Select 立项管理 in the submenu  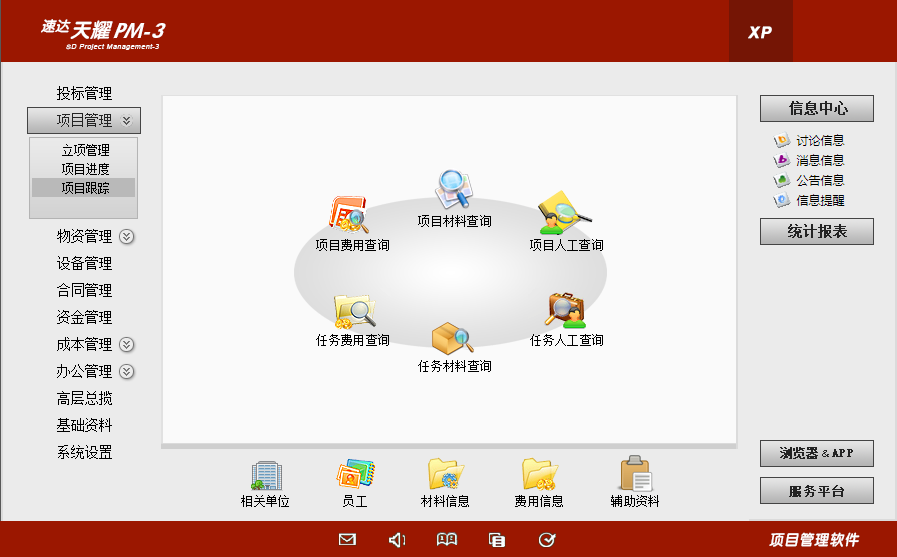click(x=85, y=151)
